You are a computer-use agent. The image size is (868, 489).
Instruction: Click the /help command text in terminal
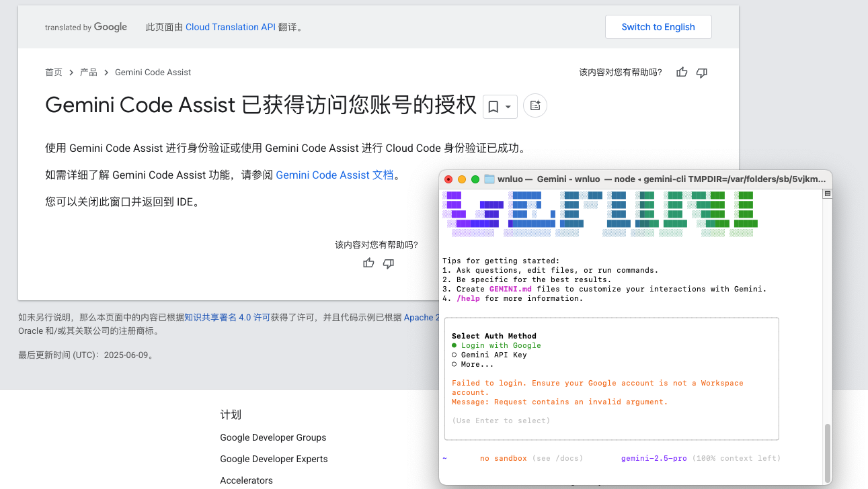click(x=468, y=298)
